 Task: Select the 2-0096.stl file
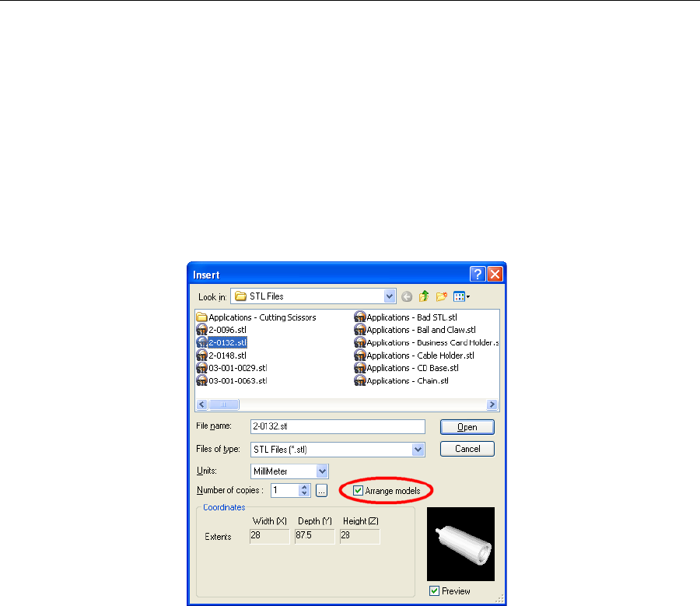click(222, 330)
